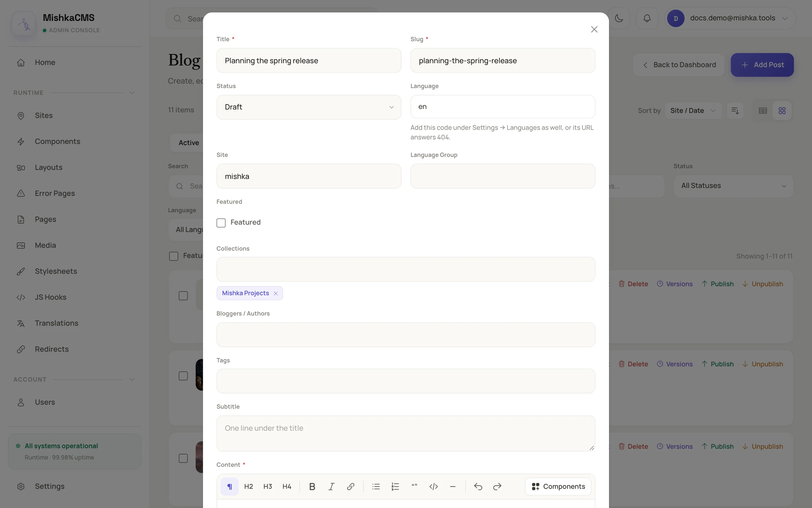Viewport: 812px width, 508px height.
Task: Select the first blog post row checkbox
Action: (183, 296)
